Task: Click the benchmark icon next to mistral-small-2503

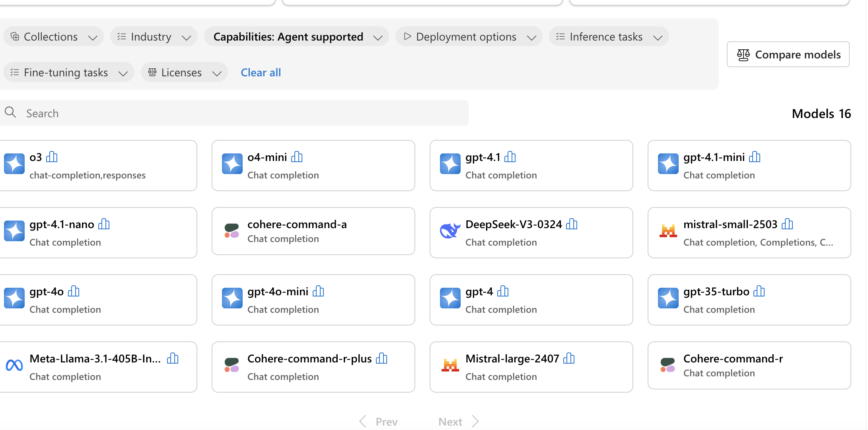Action: [x=787, y=224]
